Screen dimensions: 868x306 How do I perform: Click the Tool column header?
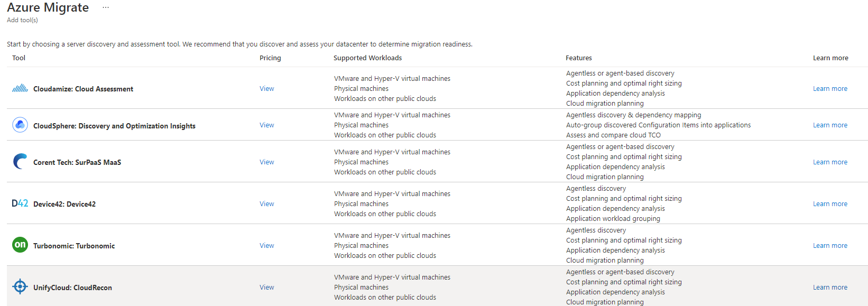[x=19, y=58]
